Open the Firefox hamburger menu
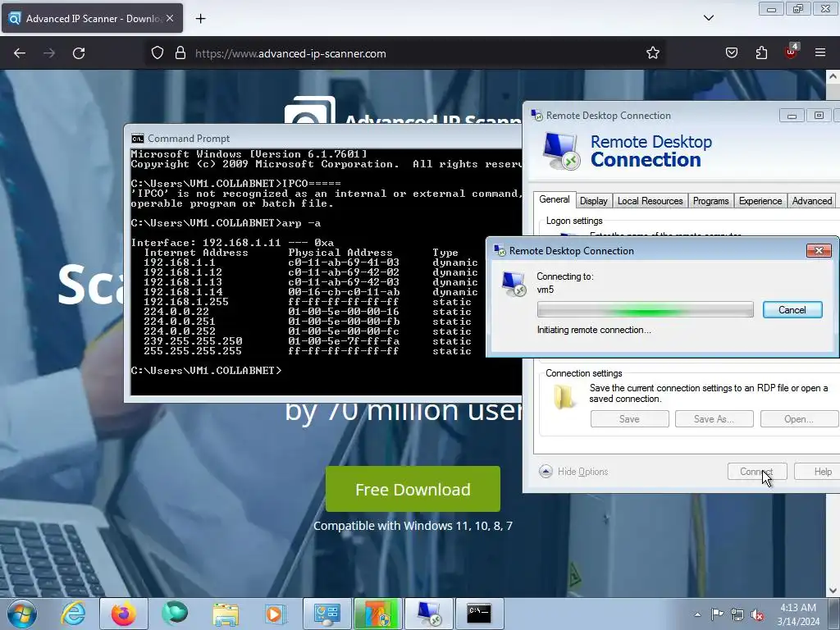The width and height of the screenshot is (840, 630). tap(820, 53)
